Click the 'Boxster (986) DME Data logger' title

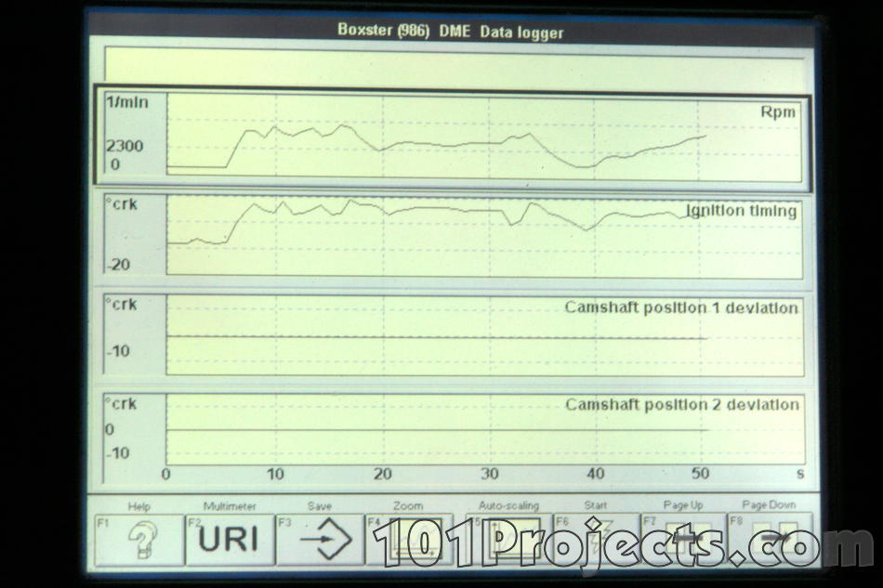pos(451,31)
